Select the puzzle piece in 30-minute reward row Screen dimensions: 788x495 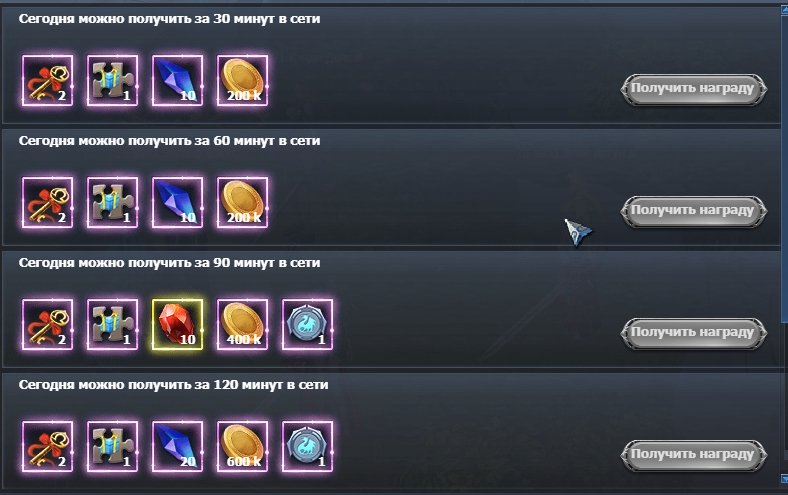point(112,80)
